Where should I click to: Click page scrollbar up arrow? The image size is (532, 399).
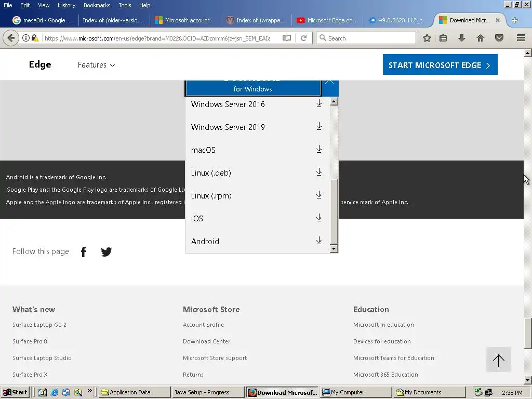click(x=528, y=52)
